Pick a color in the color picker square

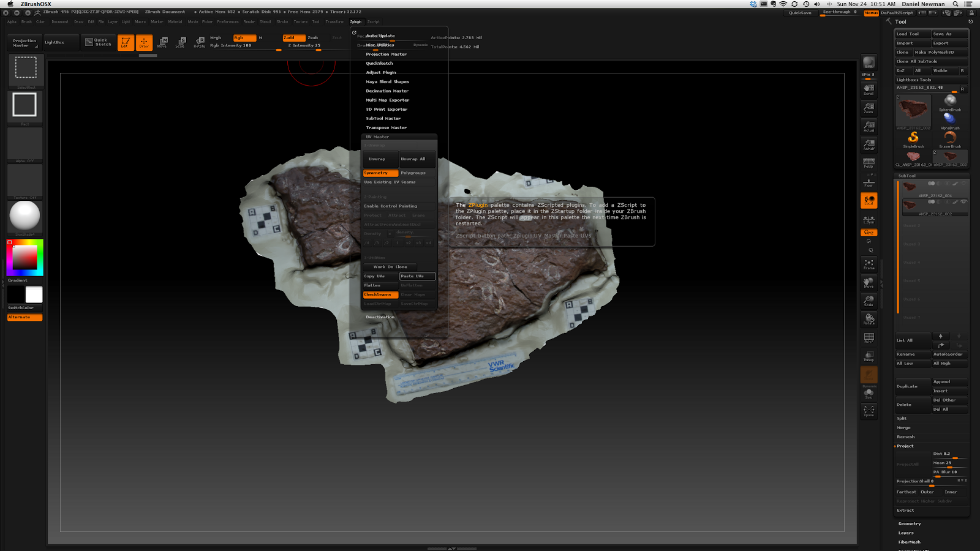click(x=24, y=258)
